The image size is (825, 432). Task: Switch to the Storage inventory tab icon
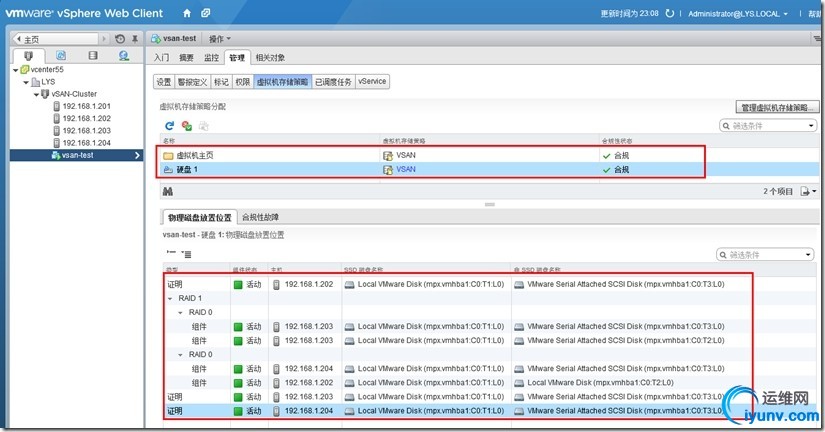(93, 55)
